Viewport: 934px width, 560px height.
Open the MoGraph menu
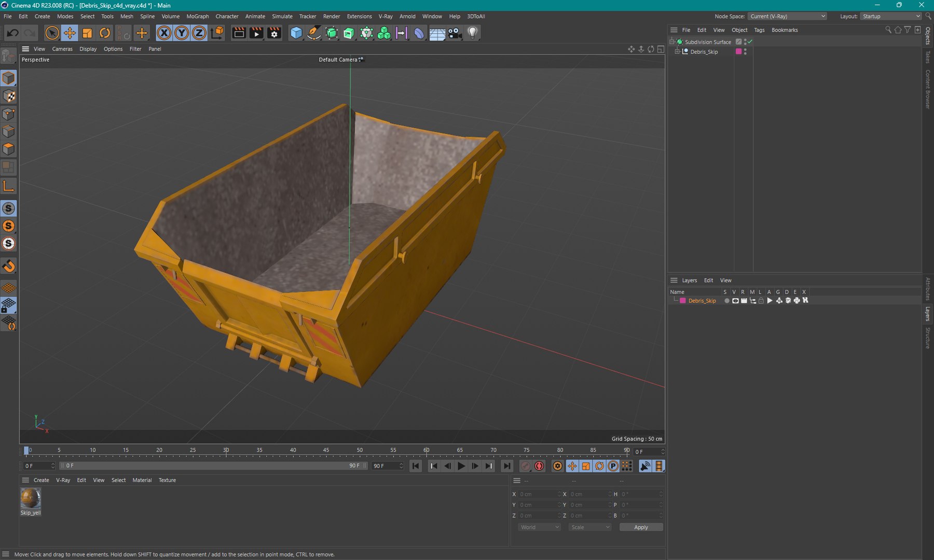(x=198, y=16)
